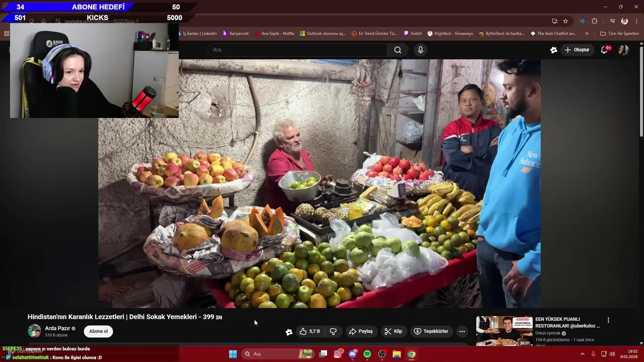This screenshot has width=644, height=362.
Task: Open Teşekkürler super thanks button
Action: 431,331
